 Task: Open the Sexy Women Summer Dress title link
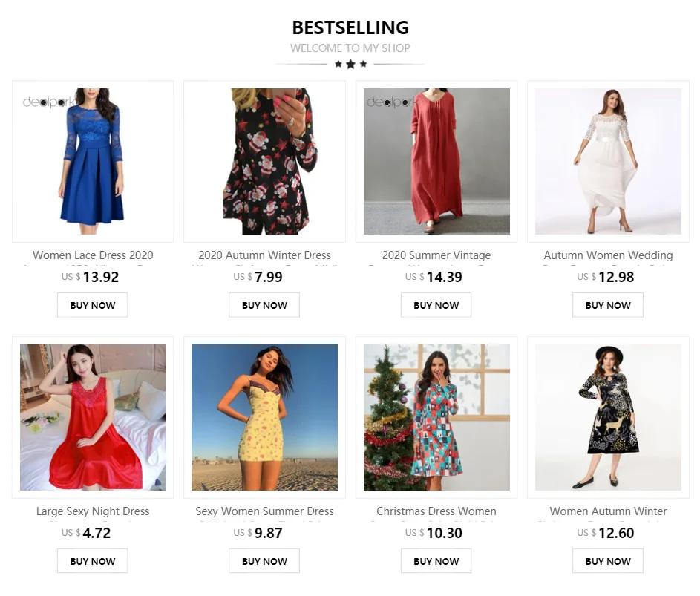[265, 511]
